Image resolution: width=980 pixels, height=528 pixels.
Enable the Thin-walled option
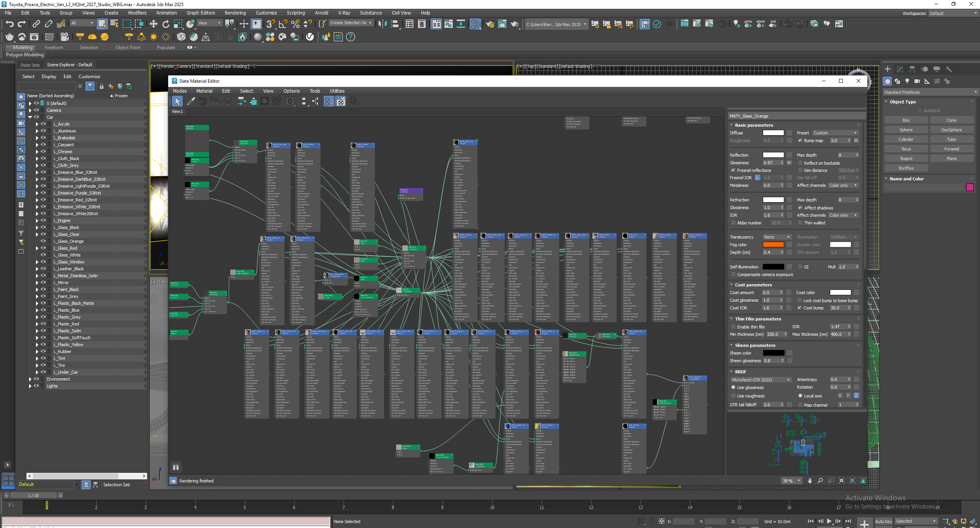[x=800, y=223]
